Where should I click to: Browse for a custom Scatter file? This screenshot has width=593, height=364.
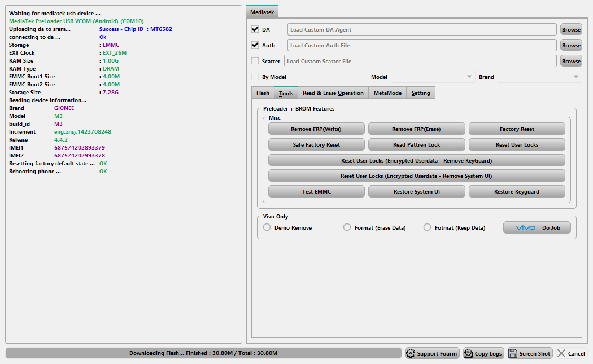571,62
